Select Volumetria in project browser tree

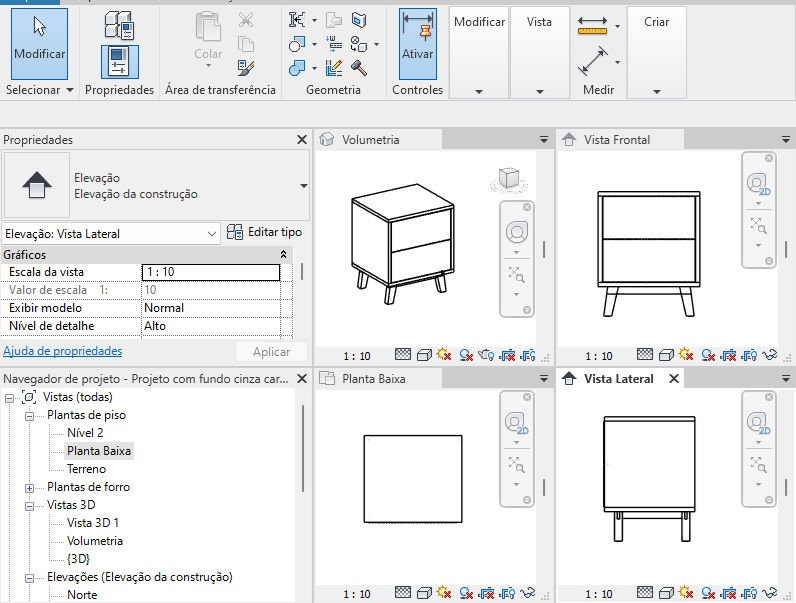(x=94, y=541)
